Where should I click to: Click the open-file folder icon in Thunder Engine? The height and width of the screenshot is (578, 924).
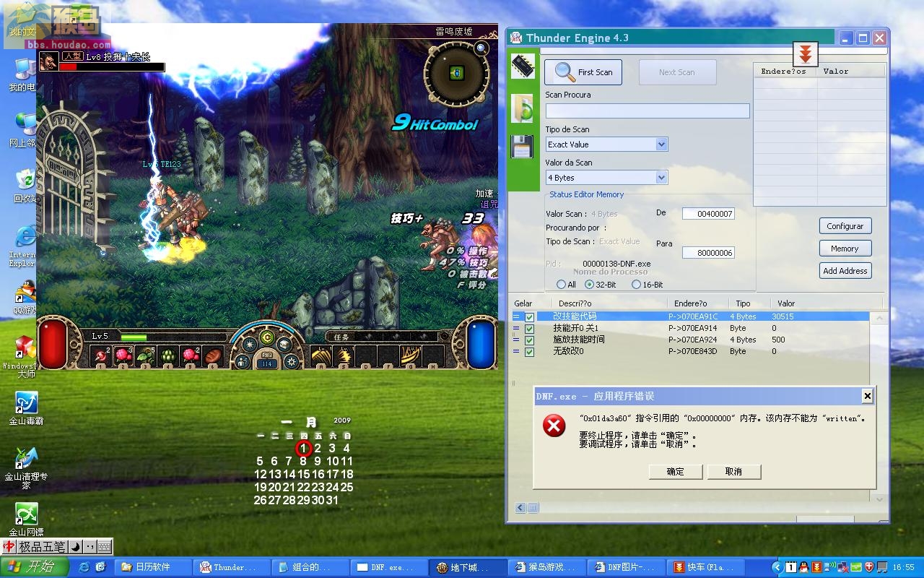523,108
